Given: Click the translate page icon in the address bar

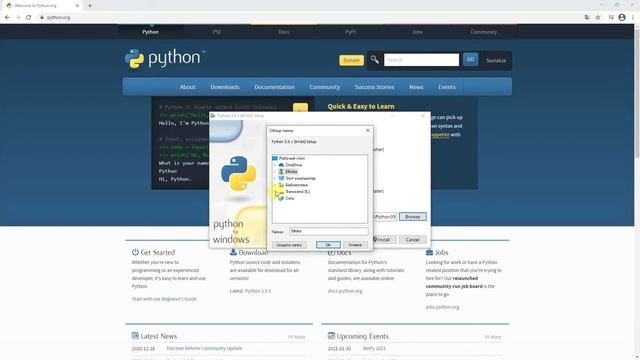Looking at the screenshot, I should tap(587, 18).
